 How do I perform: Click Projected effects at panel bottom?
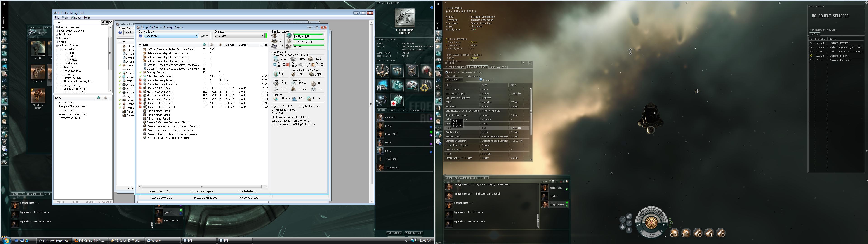pyautogui.click(x=246, y=191)
